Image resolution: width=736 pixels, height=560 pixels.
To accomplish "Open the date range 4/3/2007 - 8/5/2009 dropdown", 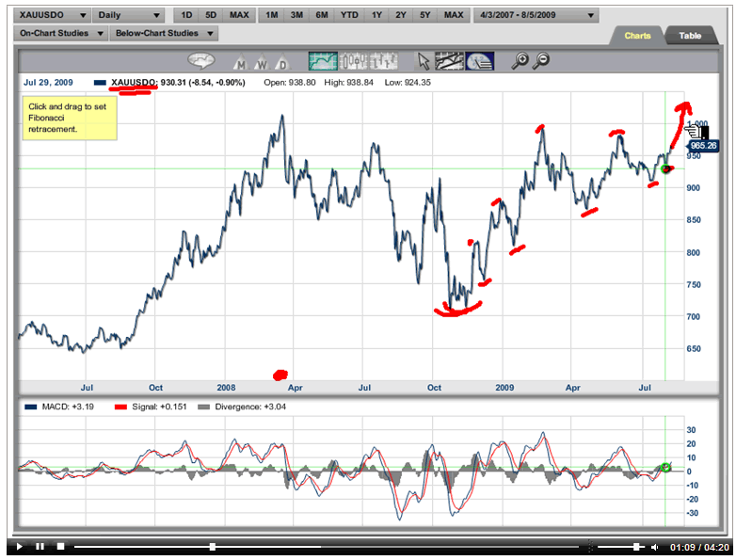I will tap(537, 16).
